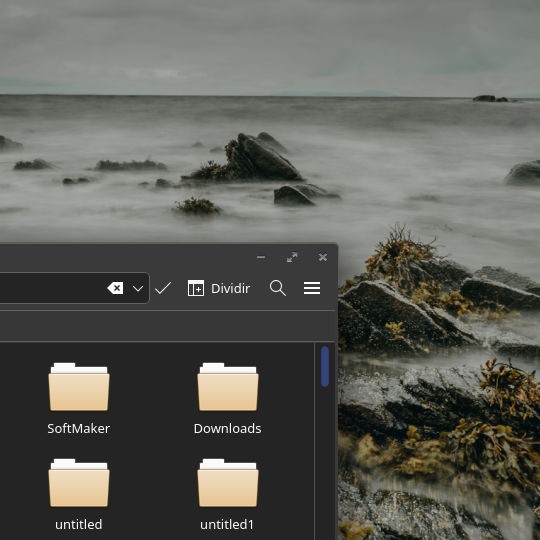Select the Downloads folder
This screenshot has height=540, width=540.
(x=228, y=399)
